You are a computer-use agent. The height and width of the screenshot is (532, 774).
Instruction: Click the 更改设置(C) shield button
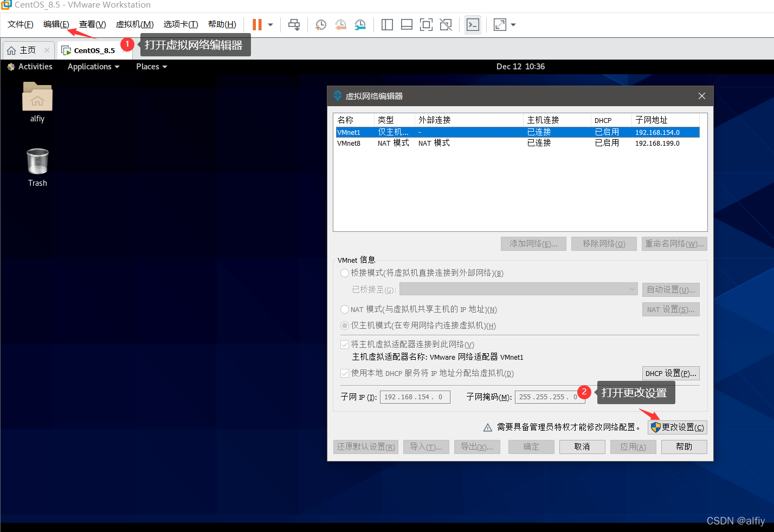coord(678,427)
